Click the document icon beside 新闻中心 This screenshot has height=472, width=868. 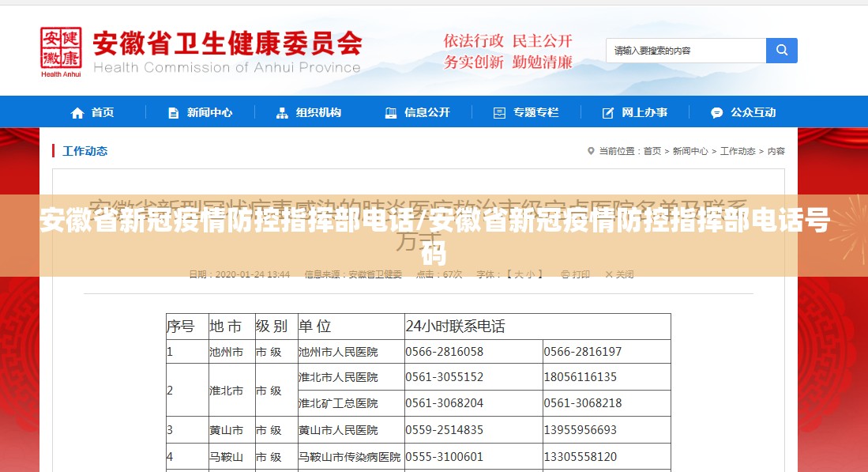tap(174, 113)
